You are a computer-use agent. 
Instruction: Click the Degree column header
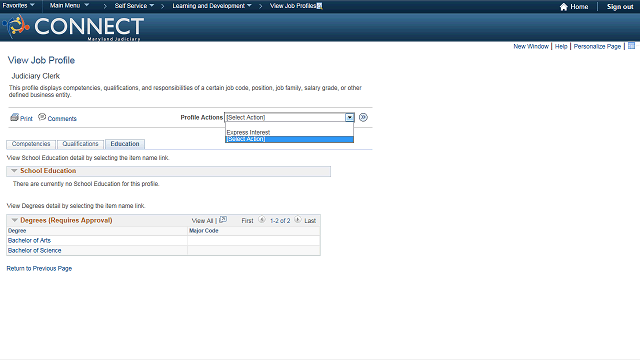click(x=17, y=231)
